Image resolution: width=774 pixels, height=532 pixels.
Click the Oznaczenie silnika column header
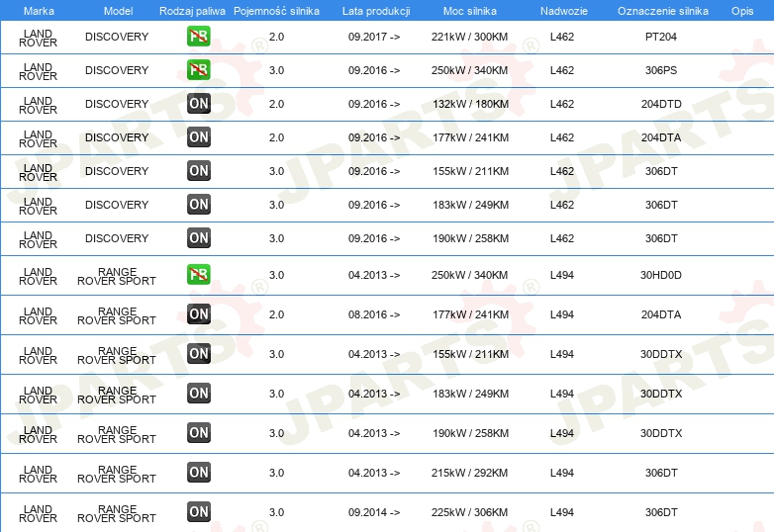tap(662, 11)
